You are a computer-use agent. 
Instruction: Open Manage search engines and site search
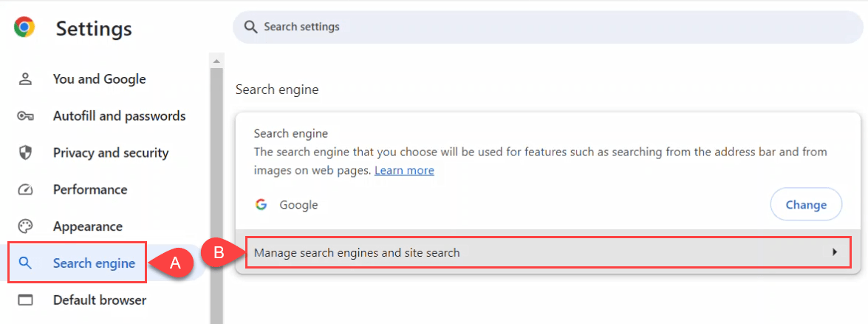click(357, 253)
